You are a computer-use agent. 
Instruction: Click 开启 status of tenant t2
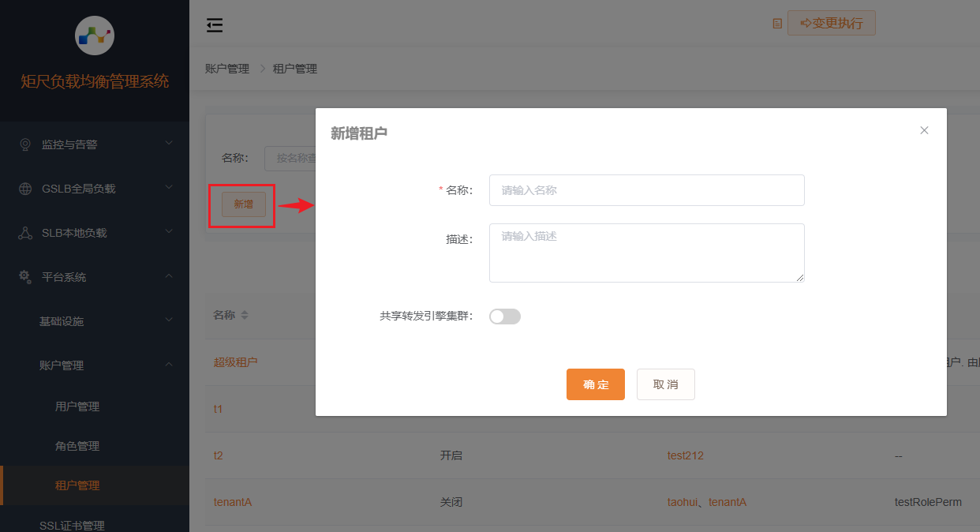tap(451, 455)
